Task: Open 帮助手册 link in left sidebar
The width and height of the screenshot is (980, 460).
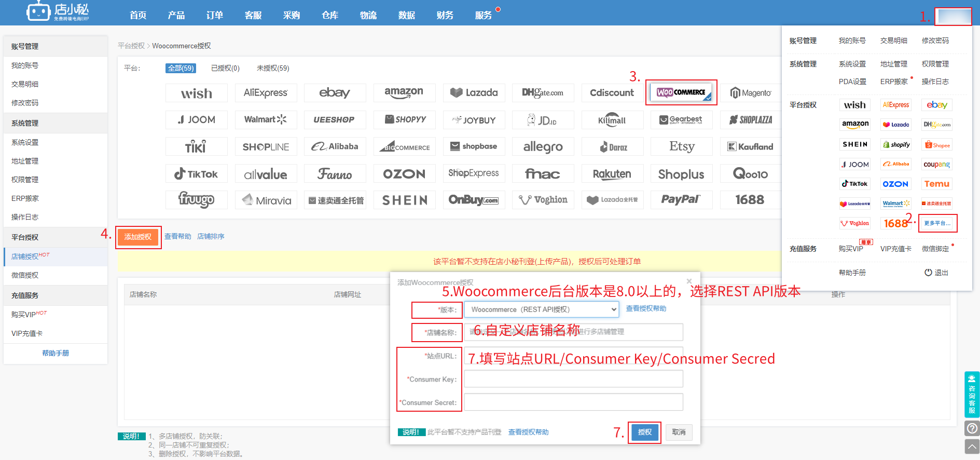Action: coord(56,353)
